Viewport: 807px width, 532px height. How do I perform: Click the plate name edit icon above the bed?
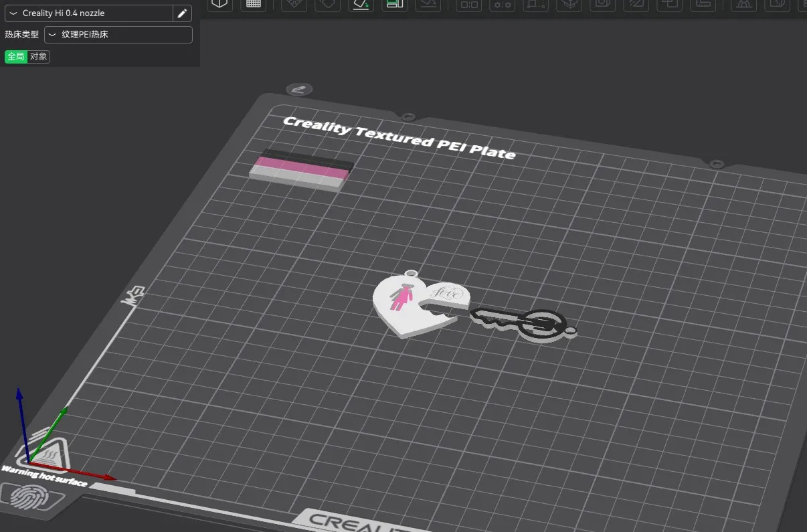[298, 89]
